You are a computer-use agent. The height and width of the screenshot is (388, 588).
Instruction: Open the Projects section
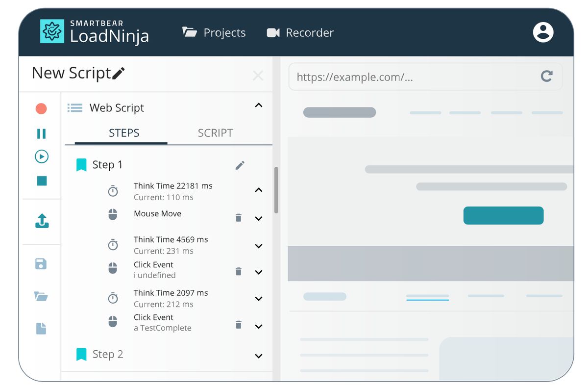(214, 32)
